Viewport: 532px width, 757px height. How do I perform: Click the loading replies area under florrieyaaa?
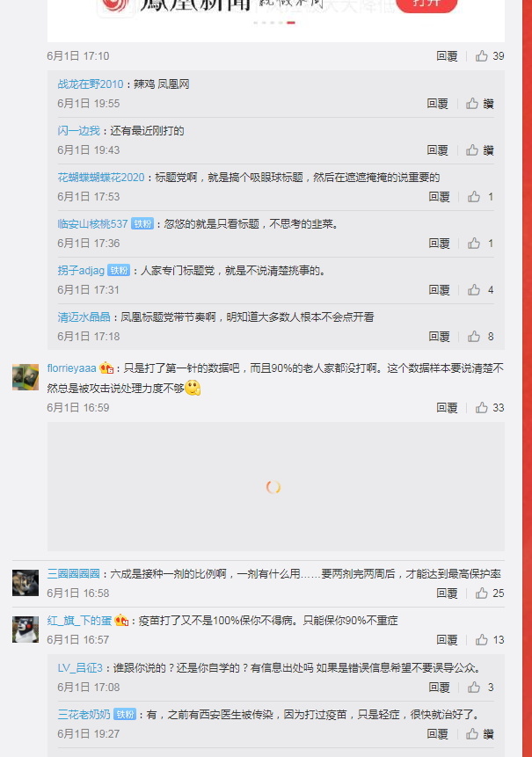tap(275, 487)
